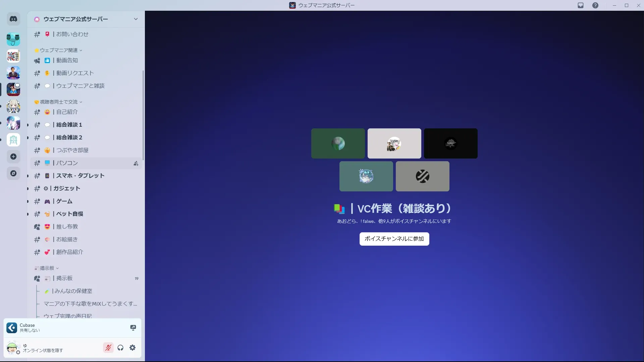Collapse the 掲示板 category
Viewport: 644px width, 362px height.
pyautogui.click(x=47, y=268)
